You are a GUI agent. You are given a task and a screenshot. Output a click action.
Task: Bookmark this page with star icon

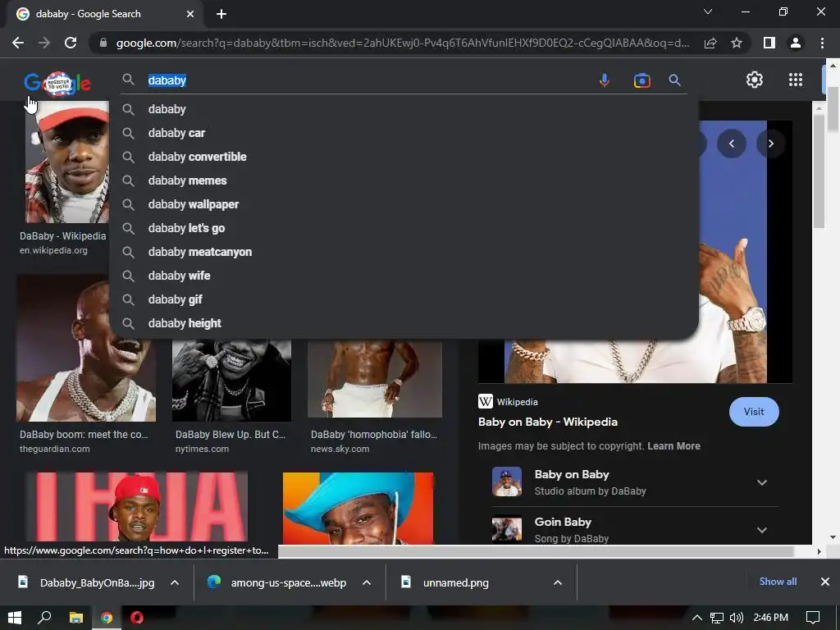pyautogui.click(x=737, y=43)
